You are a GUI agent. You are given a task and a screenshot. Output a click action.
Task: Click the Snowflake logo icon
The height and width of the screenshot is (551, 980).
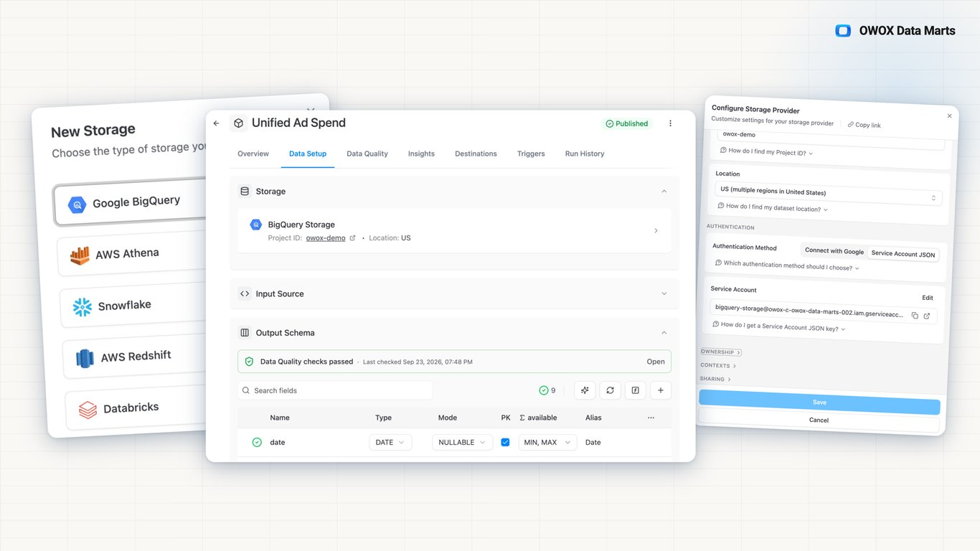(x=83, y=307)
